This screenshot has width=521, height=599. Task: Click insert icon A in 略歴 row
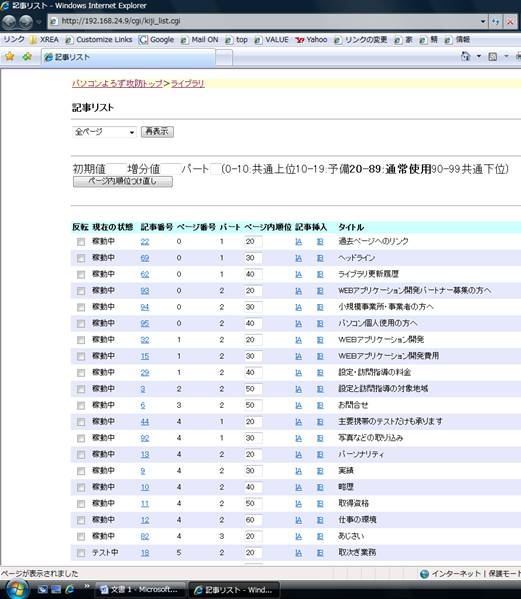[x=298, y=487]
